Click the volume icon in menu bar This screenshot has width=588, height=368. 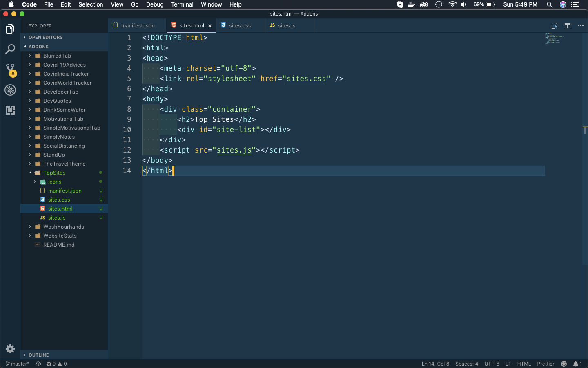click(x=464, y=4)
